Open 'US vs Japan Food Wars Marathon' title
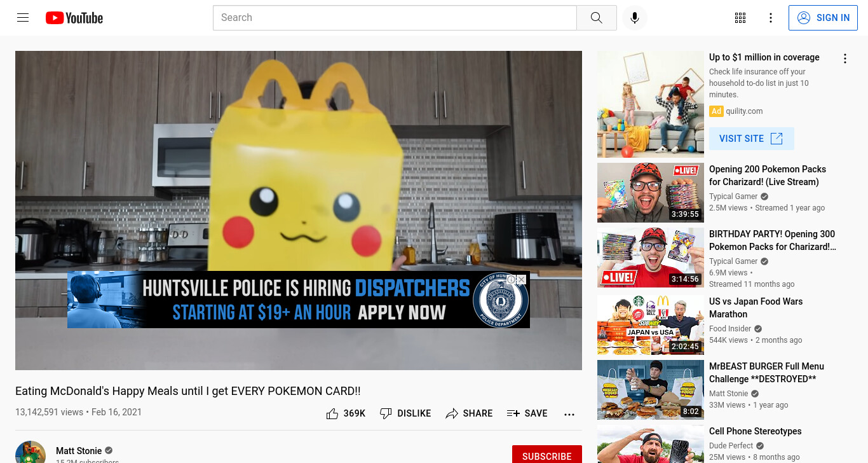 [x=756, y=308]
